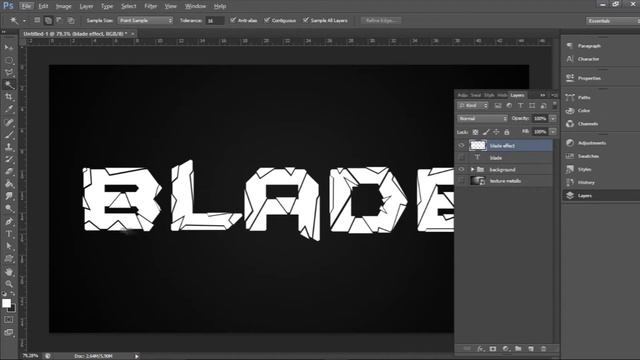Add a layer mask from Layers panel
640x360 pixels.
493,349
